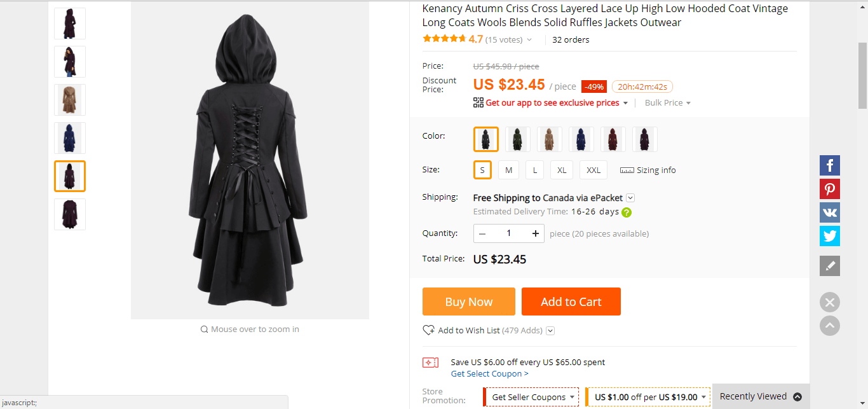Image resolution: width=868 pixels, height=409 pixels.
Task: Dismiss the side share panel
Action: 830,302
